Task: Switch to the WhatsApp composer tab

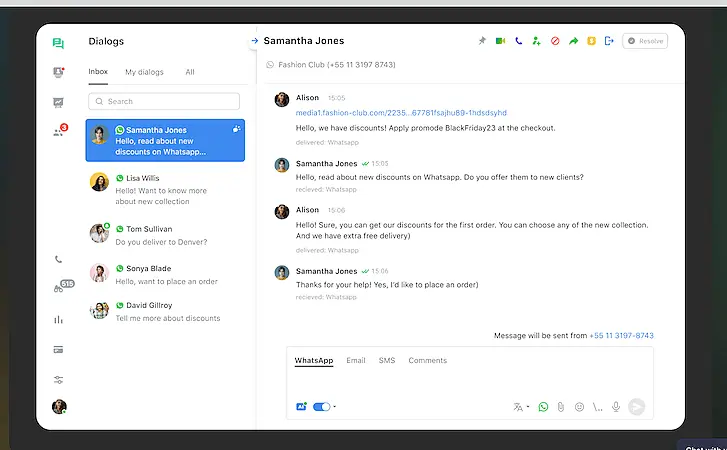Action: (x=314, y=361)
